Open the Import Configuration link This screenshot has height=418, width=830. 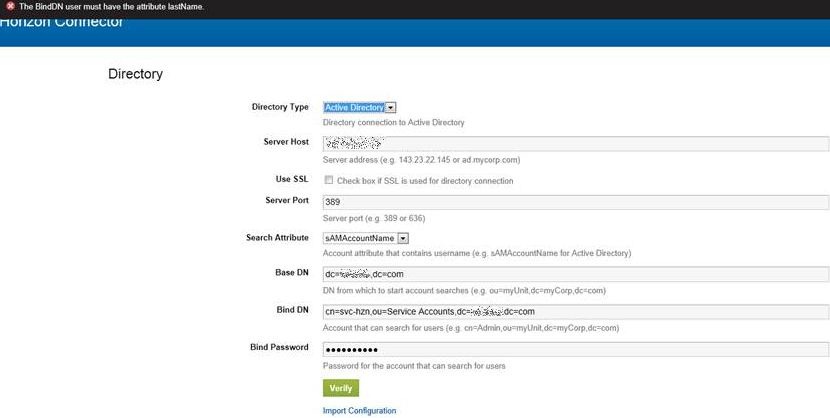359,411
